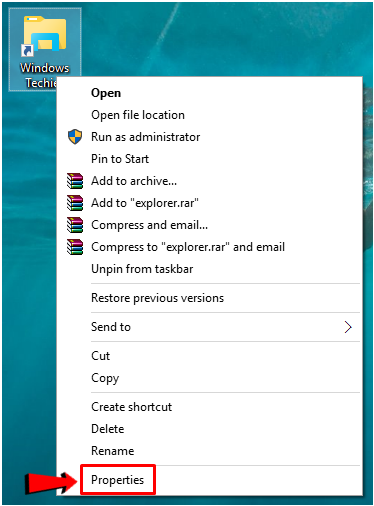Select Restore previous versions
374x506 pixels.
[x=209, y=298]
